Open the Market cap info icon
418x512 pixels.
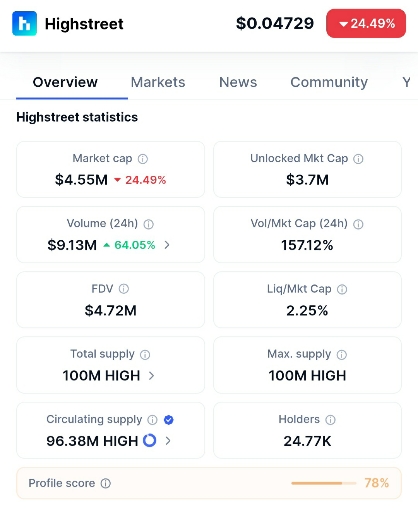[x=143, y=159]
